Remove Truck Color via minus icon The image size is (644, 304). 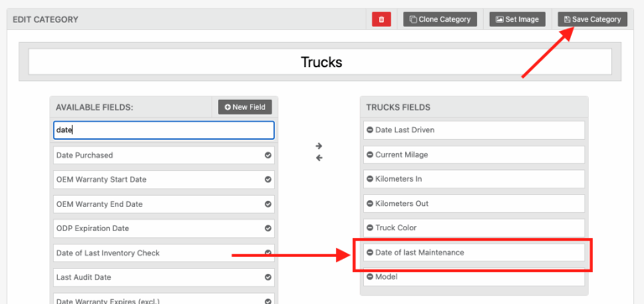[x=370, y=228]
